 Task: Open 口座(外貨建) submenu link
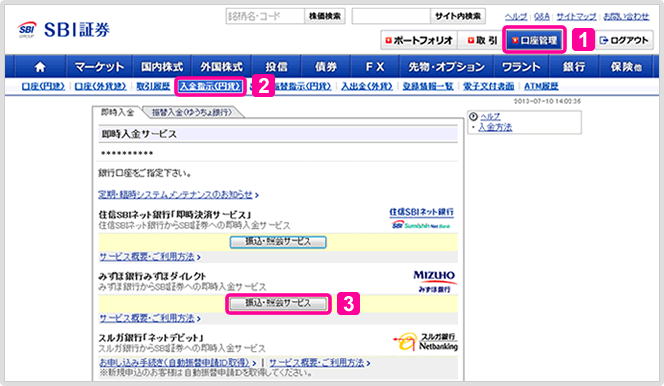pos(100,86)
